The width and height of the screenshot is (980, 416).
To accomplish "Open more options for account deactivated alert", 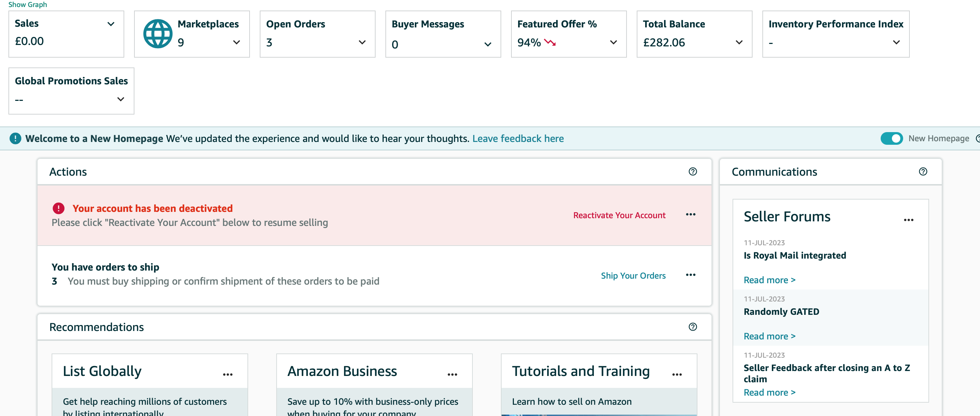I will click(690, 214).
